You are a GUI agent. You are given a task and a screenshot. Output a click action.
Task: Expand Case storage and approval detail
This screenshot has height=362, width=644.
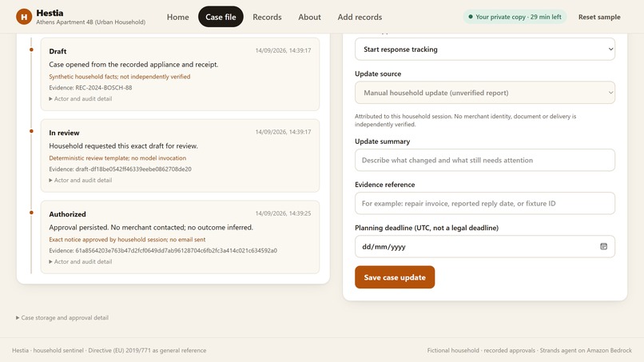(x=62, y=317)
